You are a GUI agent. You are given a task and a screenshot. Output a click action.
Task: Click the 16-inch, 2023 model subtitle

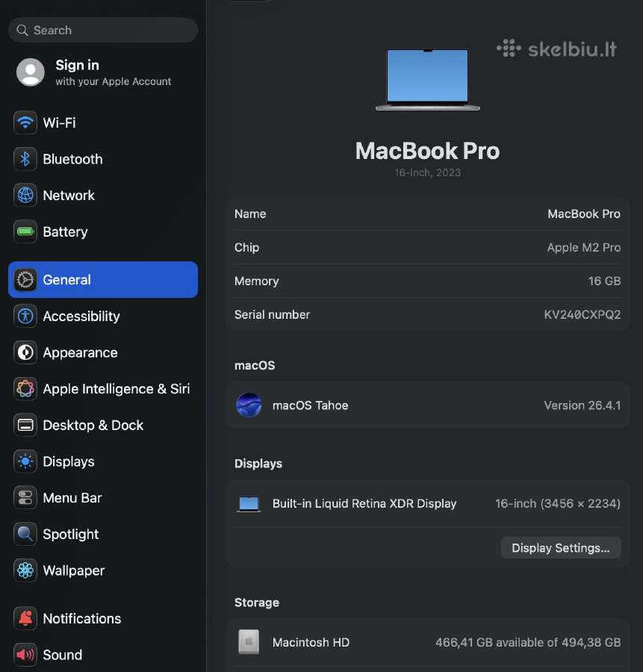427,172
